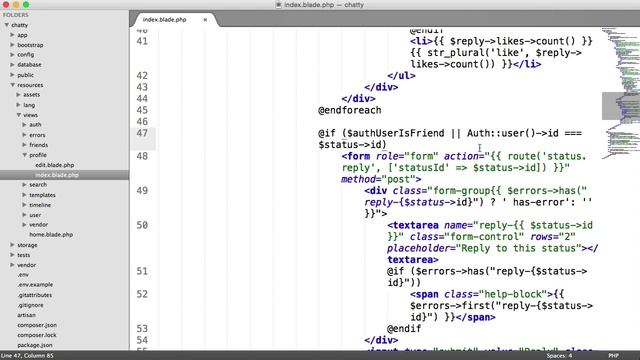Expand the config folder arrow
Viewport: 640px width, 360px height.
(x=12, y=54)
